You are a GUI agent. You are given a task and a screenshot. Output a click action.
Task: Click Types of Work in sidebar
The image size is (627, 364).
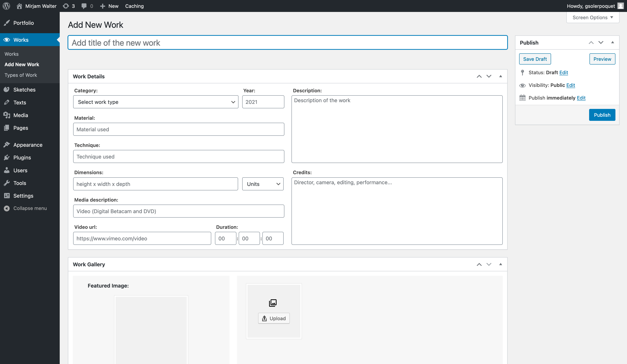[x=20, y=75]
